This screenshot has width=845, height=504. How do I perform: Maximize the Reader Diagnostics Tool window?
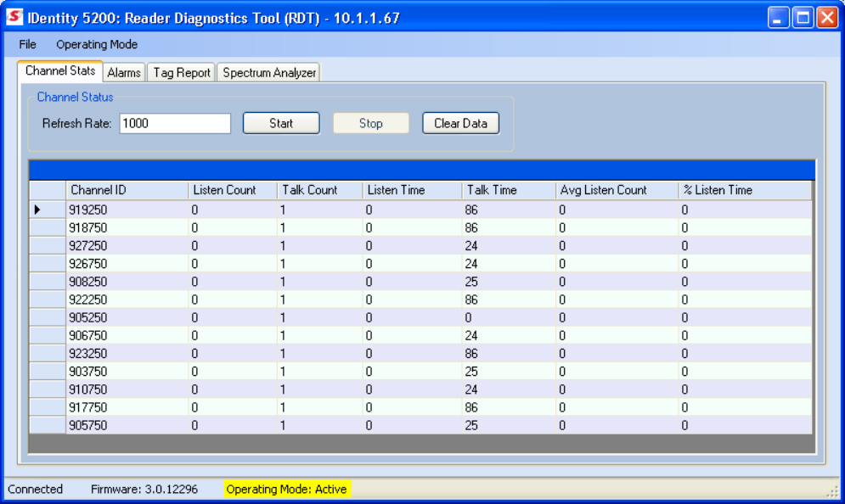point(803,18)
